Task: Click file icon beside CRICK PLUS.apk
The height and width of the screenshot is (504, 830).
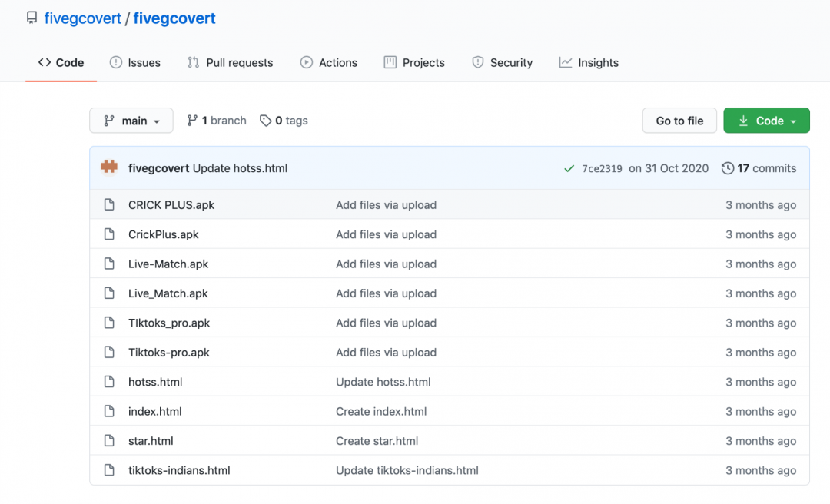Action: coord(109,205)
